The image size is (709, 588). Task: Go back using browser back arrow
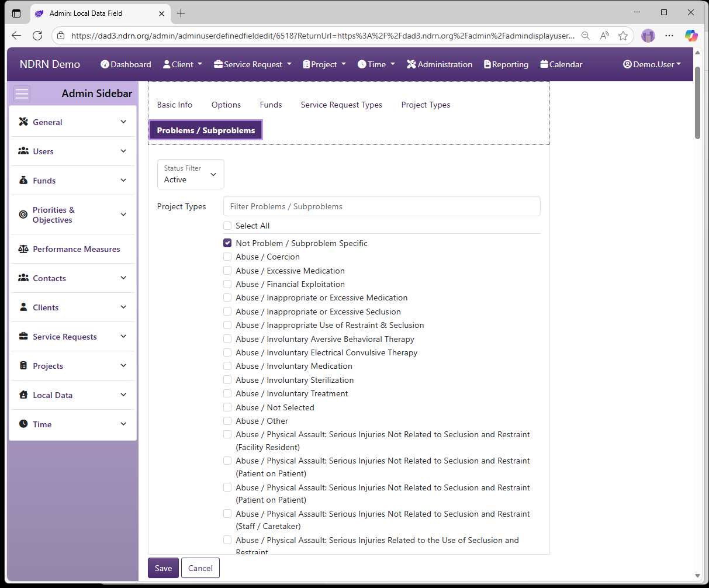(x=16, y=36)
